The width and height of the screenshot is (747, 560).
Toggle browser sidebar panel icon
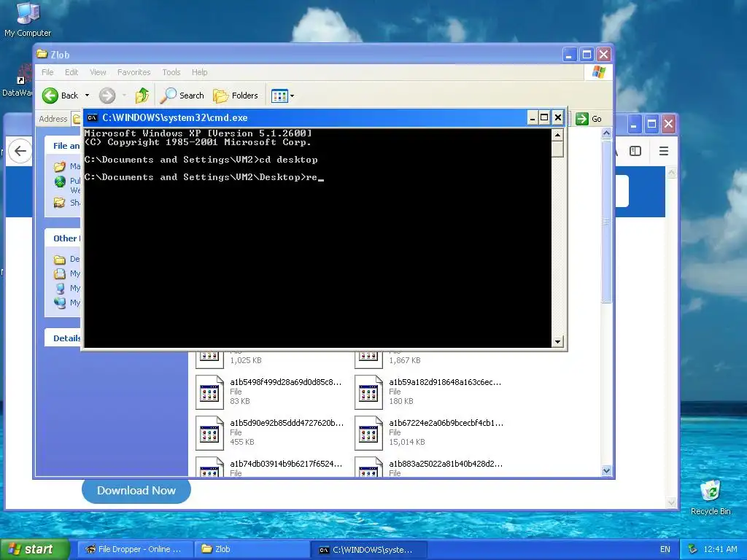point(635,152)
